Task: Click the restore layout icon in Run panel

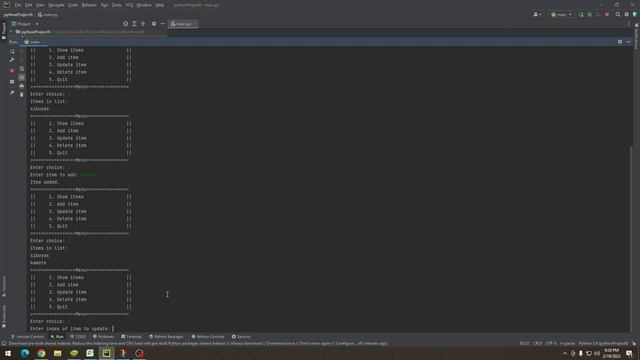Action: (x=12, y=82)
